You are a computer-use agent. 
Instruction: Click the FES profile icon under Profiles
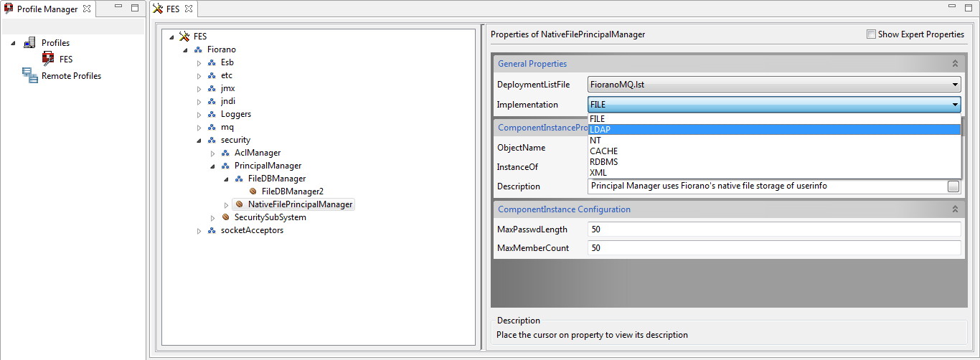click(x=48, y=59)
